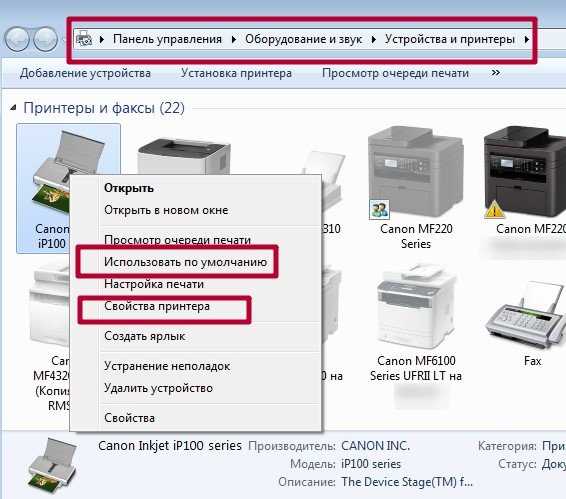Choose Свойства at the menu bottom
The width and height of the screenshot is (566, 499).
click(129, 418)
